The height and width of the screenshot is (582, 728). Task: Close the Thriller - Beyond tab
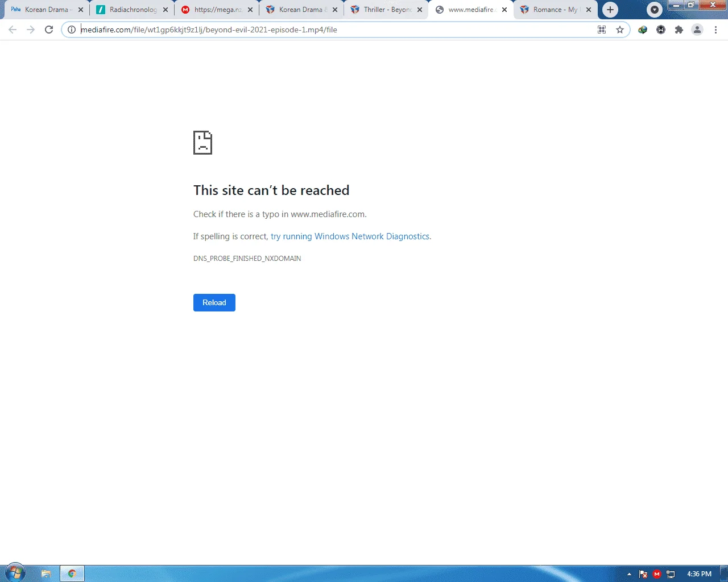(x=420, y=10)
